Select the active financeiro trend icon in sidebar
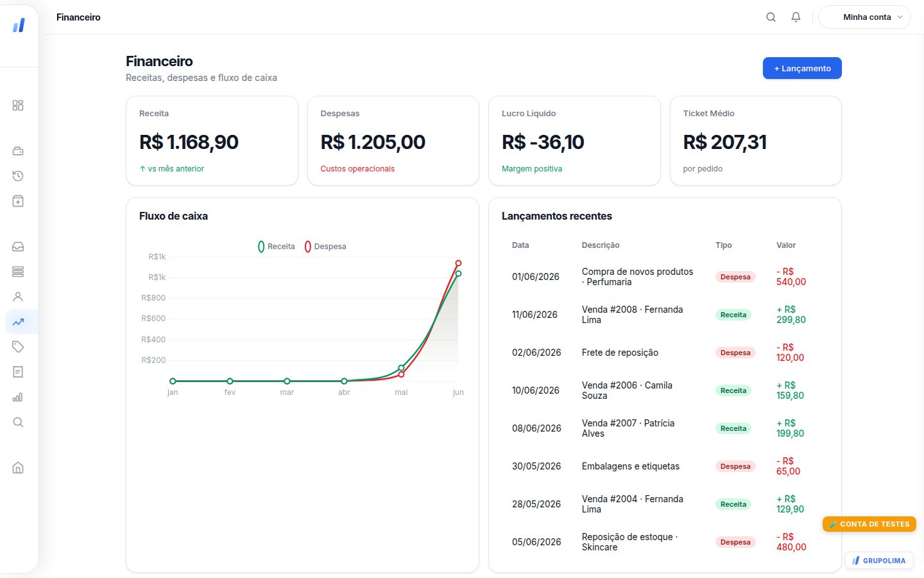Screen dimensions: 924x578 pos(18,322)
